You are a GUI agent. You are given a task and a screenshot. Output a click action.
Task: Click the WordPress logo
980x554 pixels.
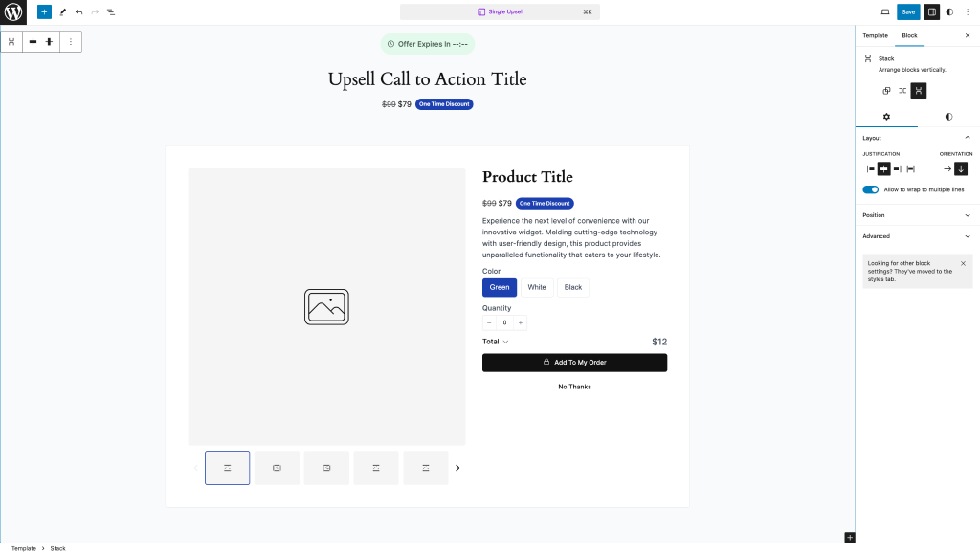pos(13,12)
